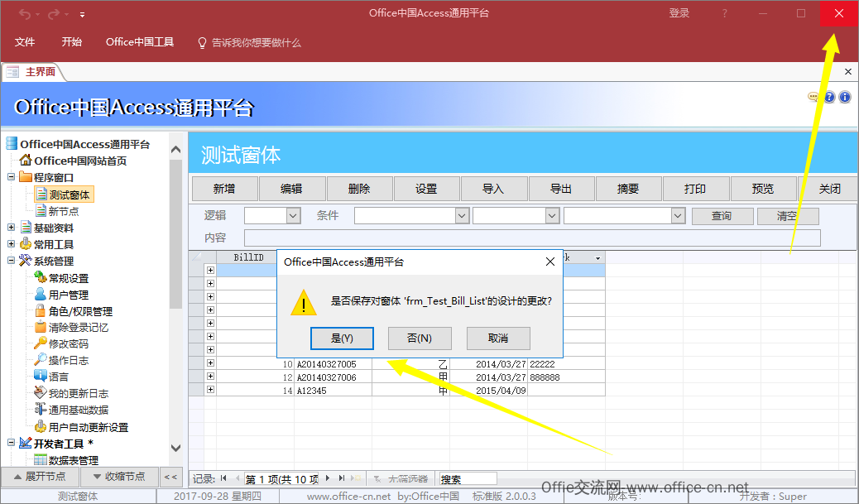Collapse the 系统管理 tree node

11,261
